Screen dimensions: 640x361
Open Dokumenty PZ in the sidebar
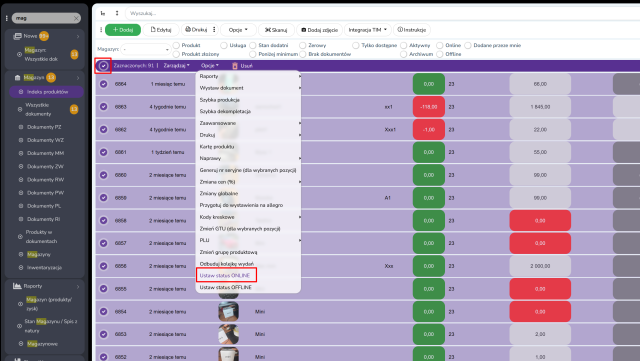point(44,127)
